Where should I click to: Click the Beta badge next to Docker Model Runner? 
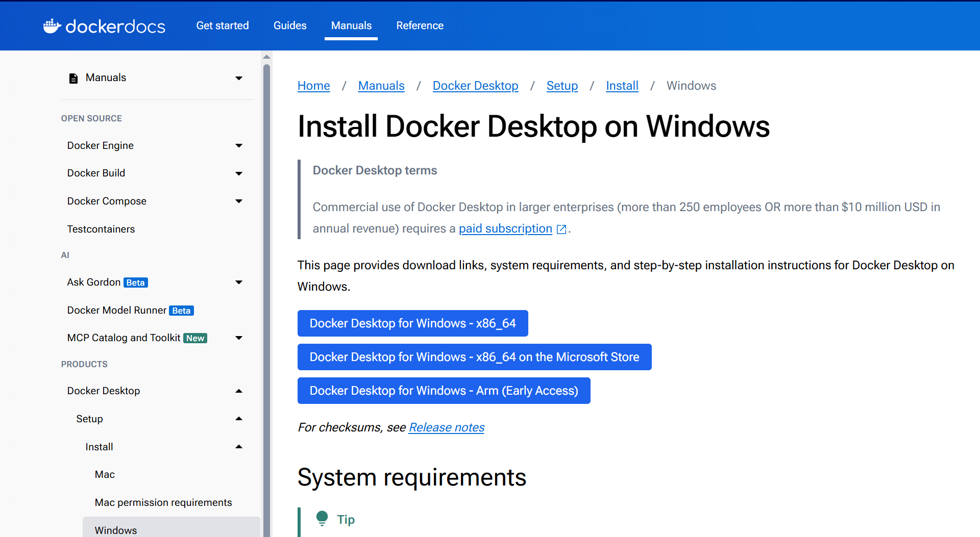pyautogui.click(x=182, y=311)
